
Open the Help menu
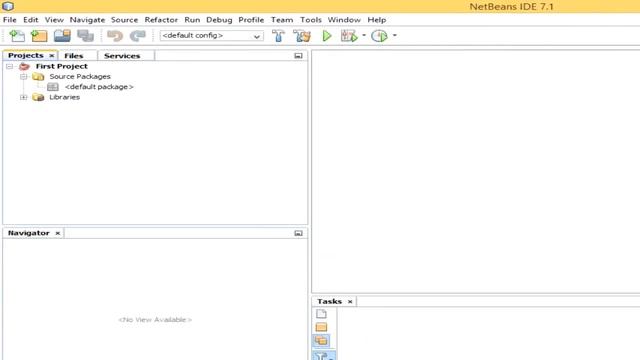tap(377, 20)
